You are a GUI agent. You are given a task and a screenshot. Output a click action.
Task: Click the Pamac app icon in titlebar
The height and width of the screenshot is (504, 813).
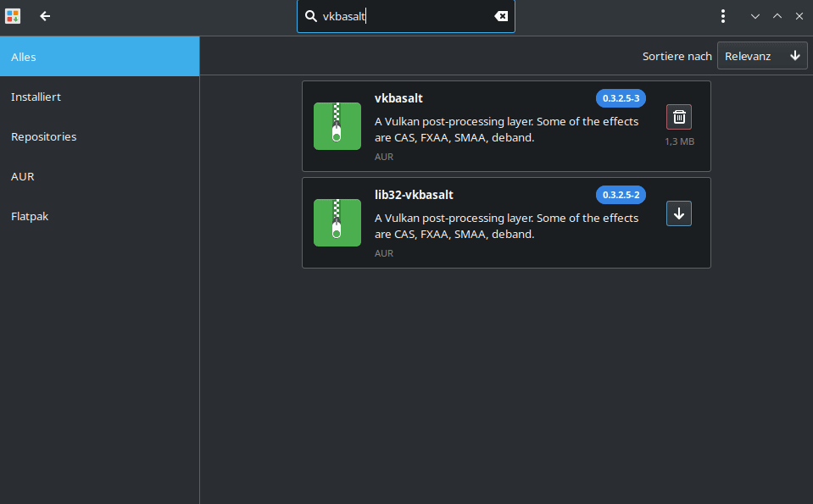[x=13, y=16]
